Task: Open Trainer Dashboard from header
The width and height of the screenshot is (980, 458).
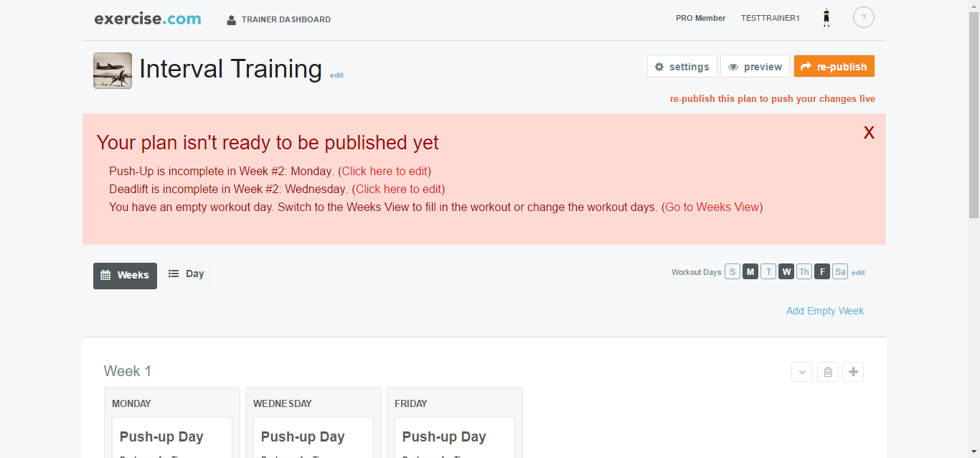Action: [x=279, y=19]
